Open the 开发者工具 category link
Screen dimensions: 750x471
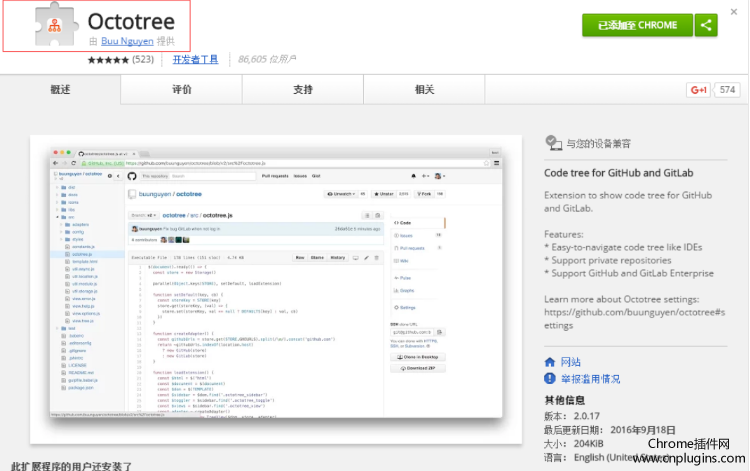(195, 60)
